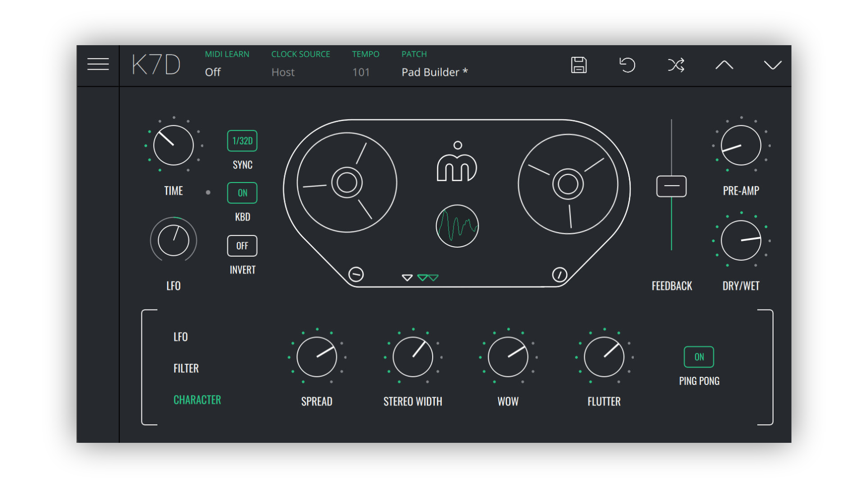Toggle the INVERT OFF button

pos(242,246)
